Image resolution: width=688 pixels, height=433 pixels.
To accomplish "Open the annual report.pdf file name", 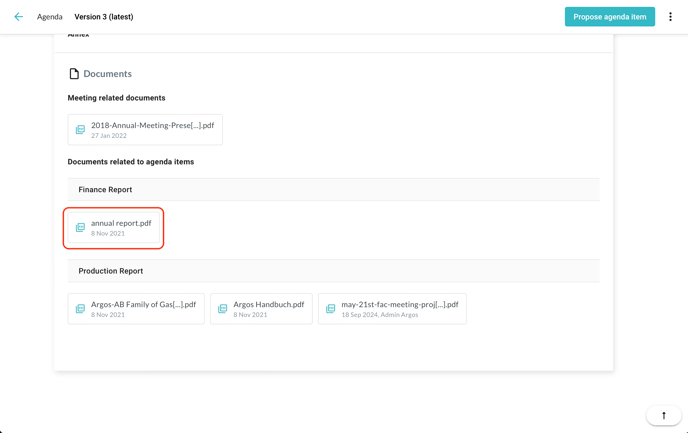I will coord(121,223).
